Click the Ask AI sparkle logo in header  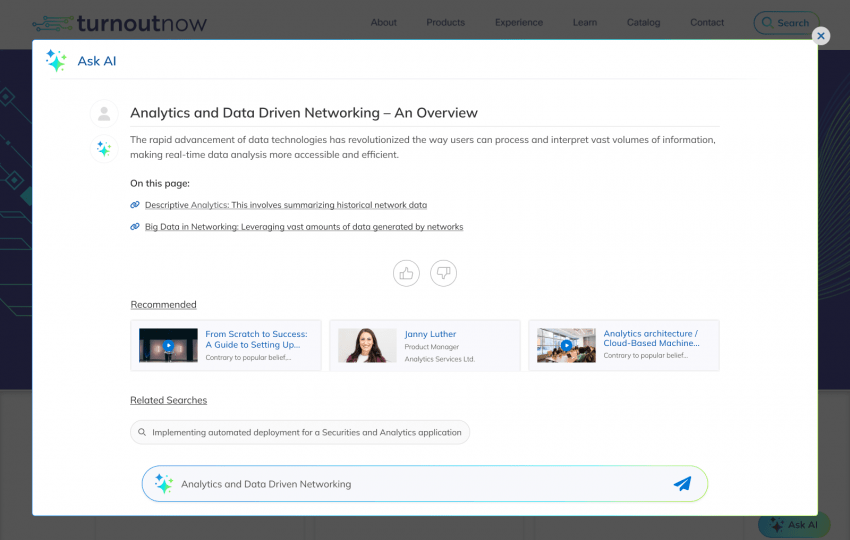point(56,61)
